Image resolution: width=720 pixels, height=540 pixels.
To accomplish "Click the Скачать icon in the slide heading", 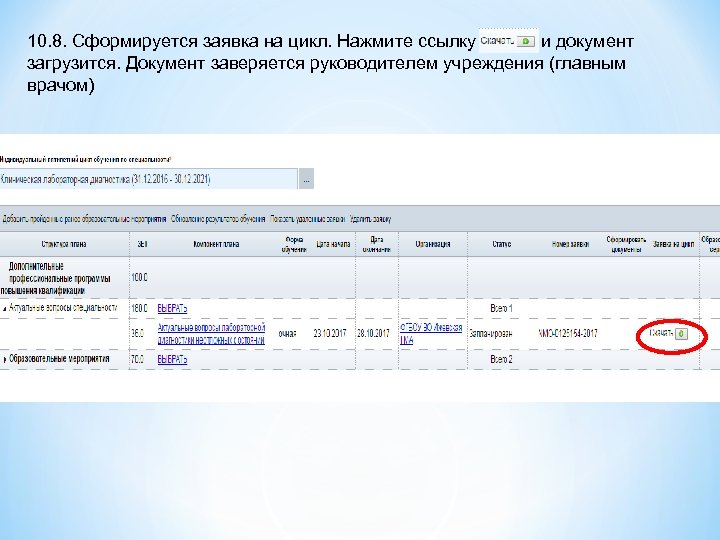I will click(x=526, y=41).
